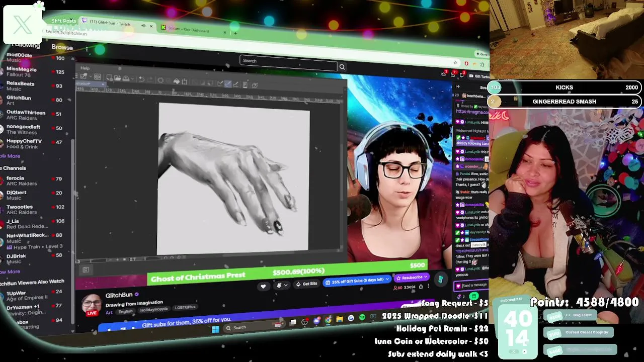Screen dimensions: 644x362
Task: Open GlitchBun profile avatar with LIVE badge
Action: coord(92,305)
